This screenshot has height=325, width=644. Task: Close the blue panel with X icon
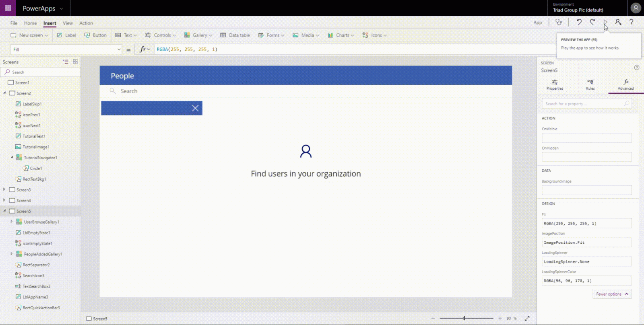click(x=195, y=108)
